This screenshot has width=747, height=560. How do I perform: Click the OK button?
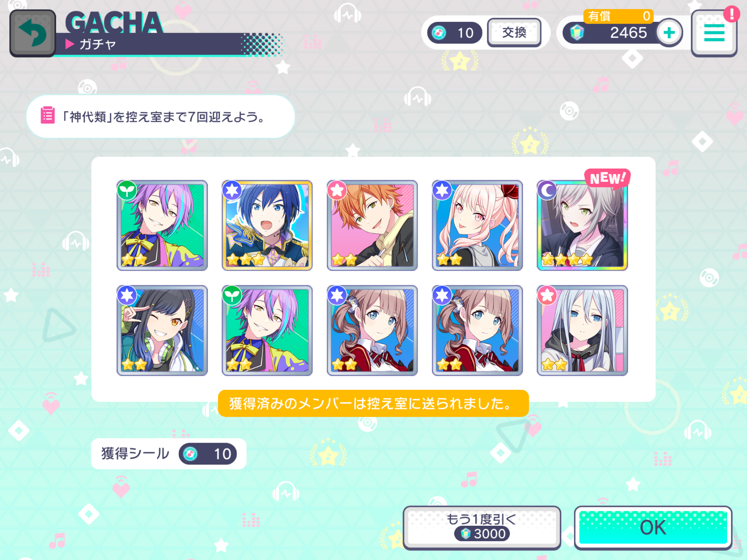coord(653,528)
